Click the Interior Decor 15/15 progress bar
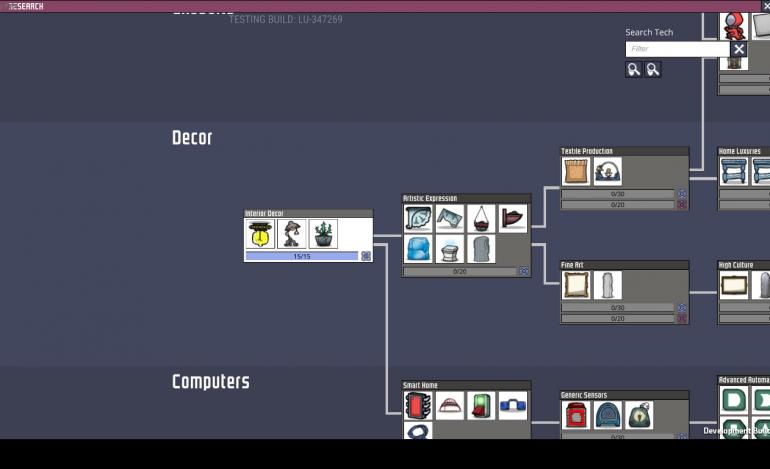The image size is (770, 469). click(302, 256)
